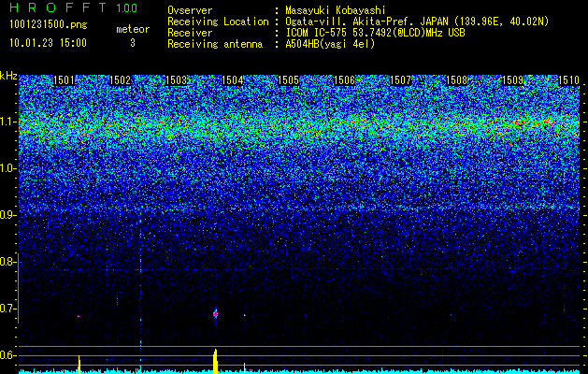
Task: Click the 1509 time marker
Action: click(x=512, y=80)
